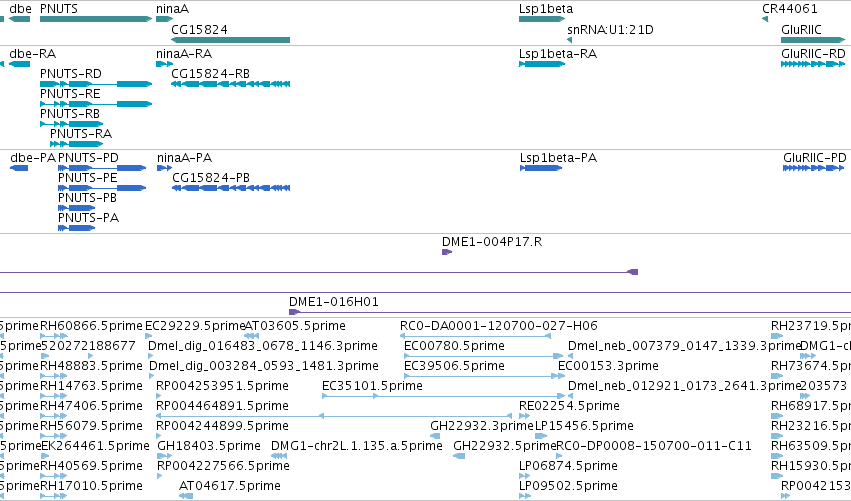
Task: Click the GluRIIC-PD protein label
Action: tap(815, 158)
